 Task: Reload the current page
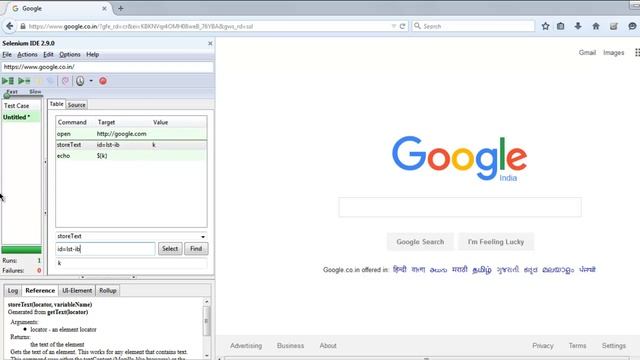402,26
